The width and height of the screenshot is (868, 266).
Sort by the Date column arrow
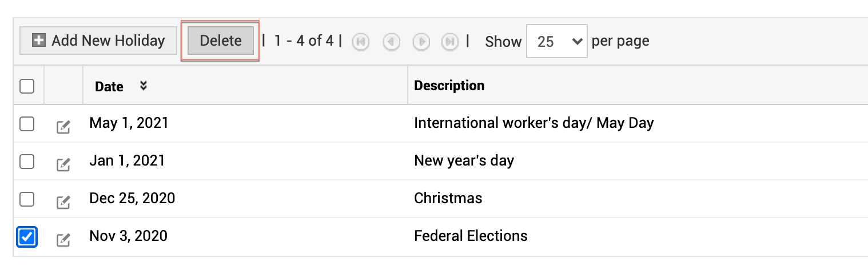coord(144,86)
